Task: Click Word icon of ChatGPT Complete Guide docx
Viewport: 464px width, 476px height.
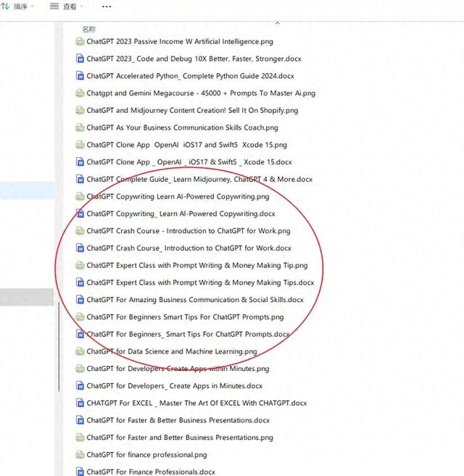Action: 80,179
